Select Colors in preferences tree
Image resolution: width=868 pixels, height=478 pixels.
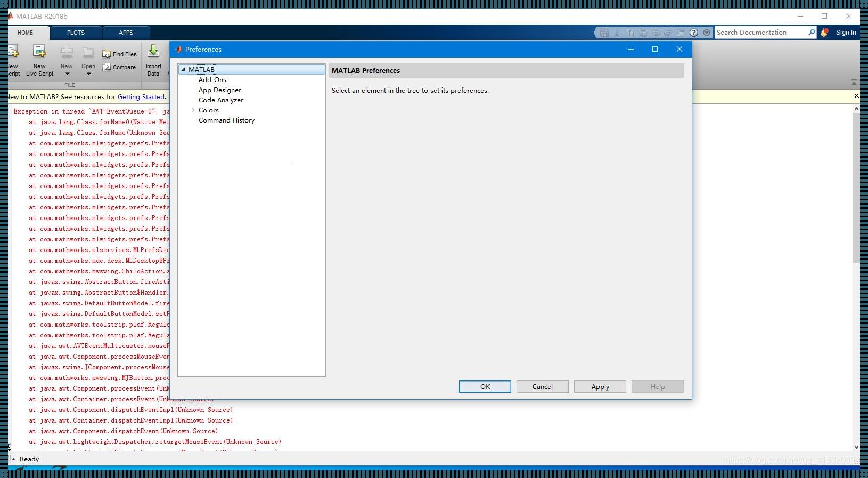[x=209, y=110]
